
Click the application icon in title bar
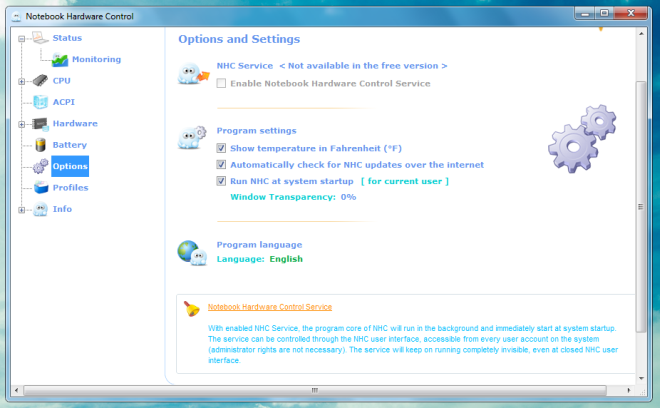[16, 16]
